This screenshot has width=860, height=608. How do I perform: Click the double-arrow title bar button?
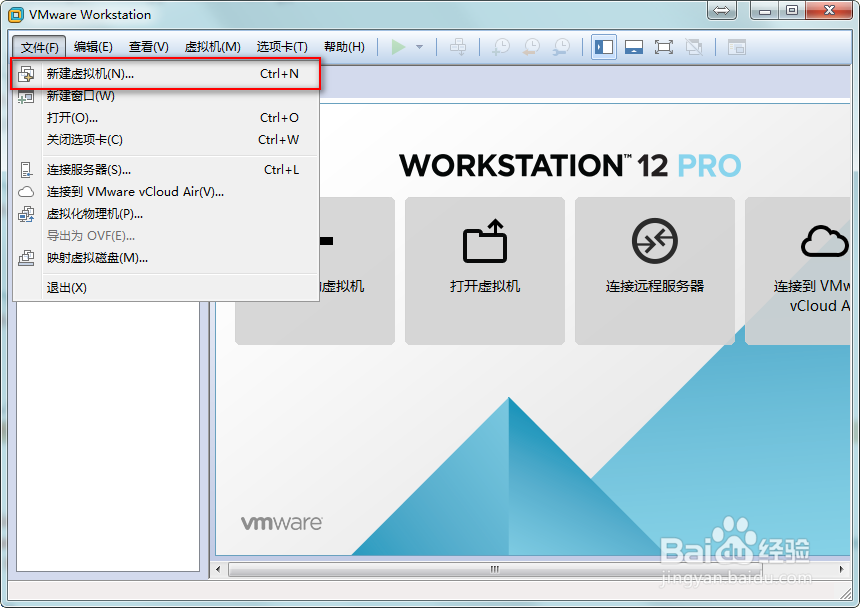pos(722,10)
